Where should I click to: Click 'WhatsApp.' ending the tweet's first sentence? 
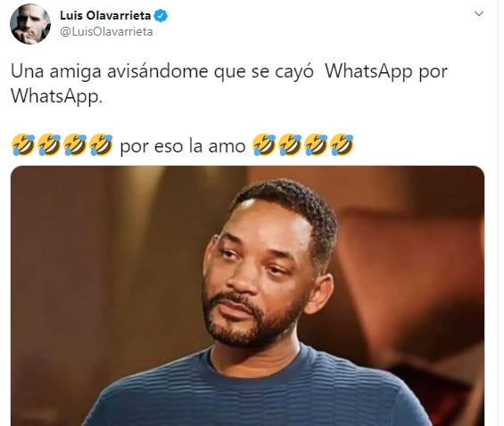(56, 96)
